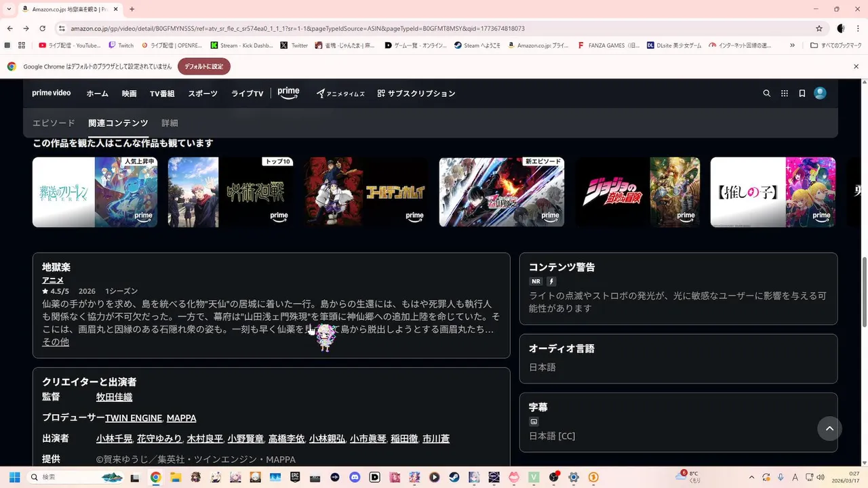The image size is (868, 488).
Task: Open the アニメ genre link
Action: pos(53,281)
